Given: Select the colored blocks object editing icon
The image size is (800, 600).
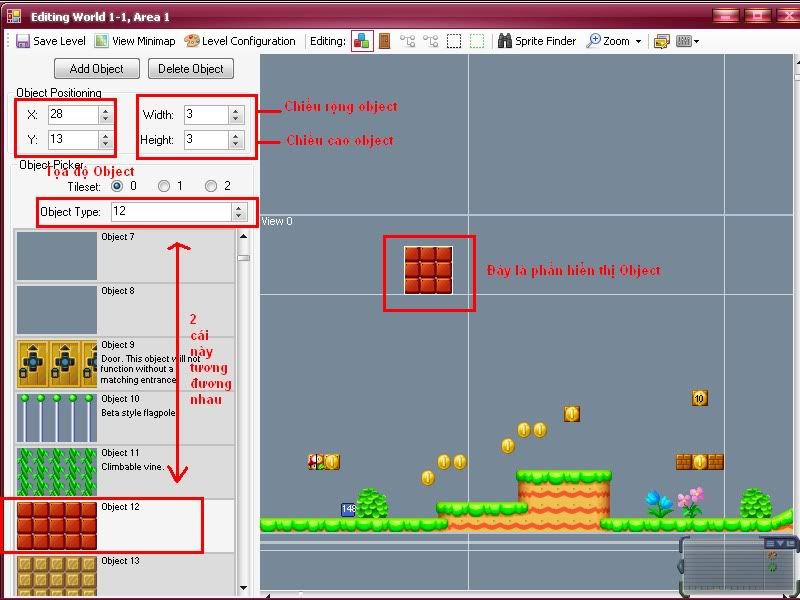Looking at the screenshot, I should (362, 41).
